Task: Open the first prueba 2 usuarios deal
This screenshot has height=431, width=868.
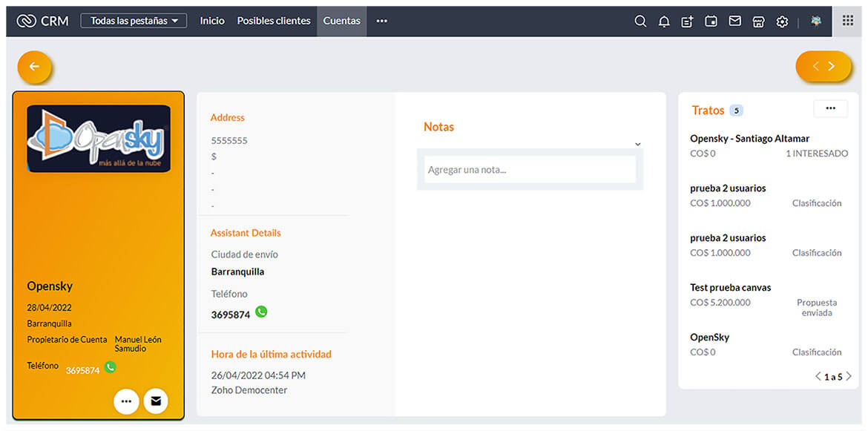Action: 728,188
